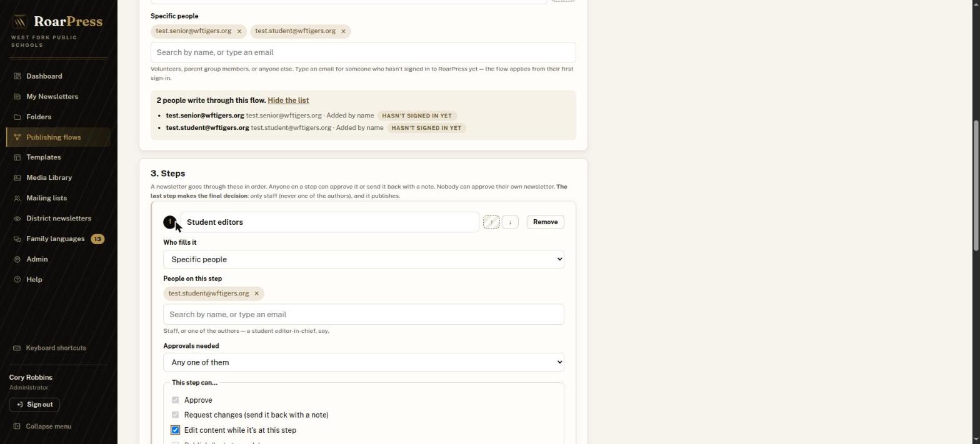The image size is (980, 444).
Task: Toggle Edit content while at this step
Action: click(x=175, y=430)
